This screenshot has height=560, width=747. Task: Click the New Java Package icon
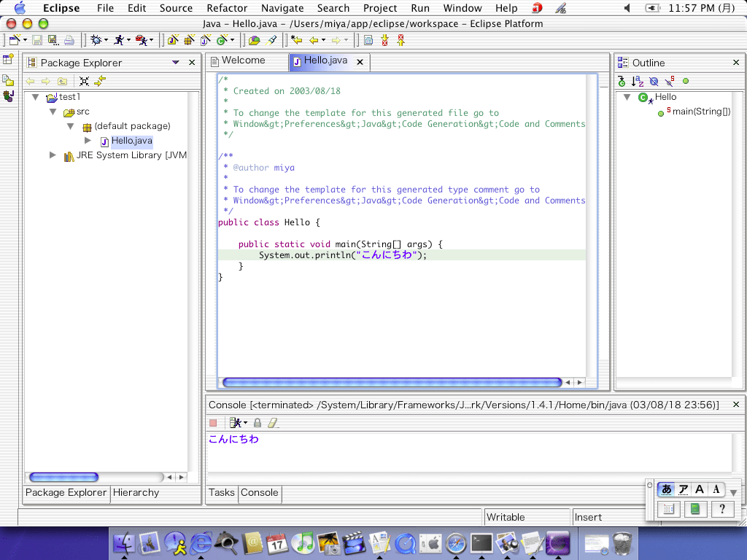[x=189, y=40]
